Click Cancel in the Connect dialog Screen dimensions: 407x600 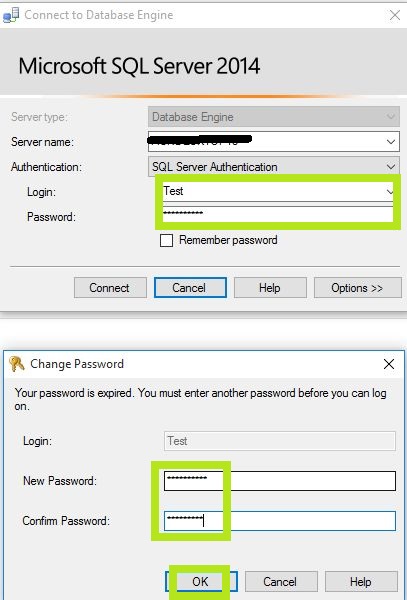[190, 287]
